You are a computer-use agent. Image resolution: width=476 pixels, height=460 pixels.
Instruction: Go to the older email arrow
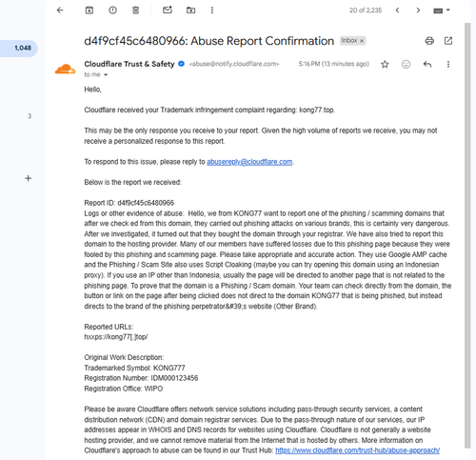(x=418, y=10)
